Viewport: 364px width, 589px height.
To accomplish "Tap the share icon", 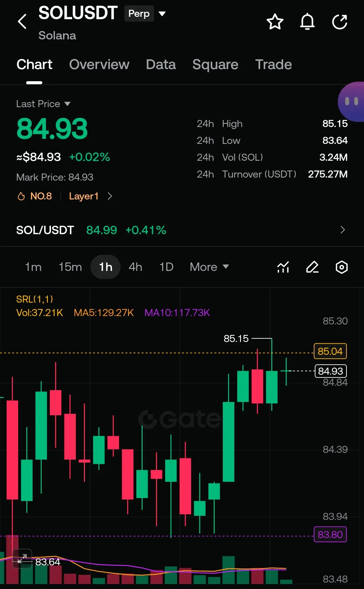I will click(340, 22).
